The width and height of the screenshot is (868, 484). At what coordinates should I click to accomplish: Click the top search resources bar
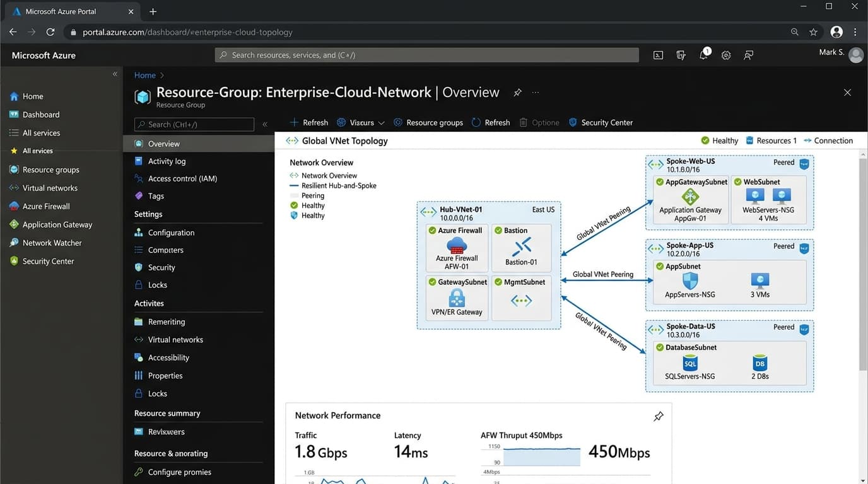[x=427, y=55]
